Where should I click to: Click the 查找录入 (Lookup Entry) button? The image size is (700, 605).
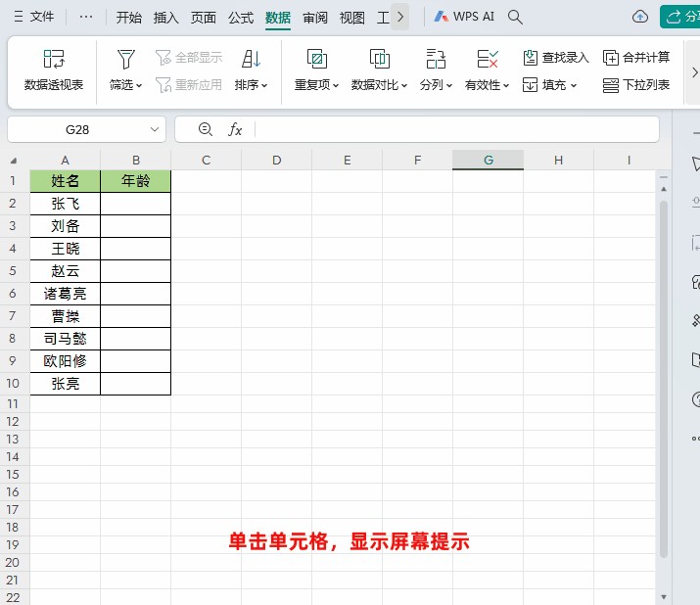click(556, 58)
